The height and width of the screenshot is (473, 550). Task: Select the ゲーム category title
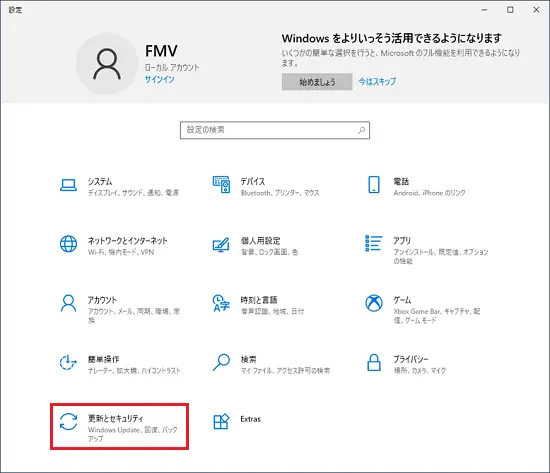[x=402, y=300]
